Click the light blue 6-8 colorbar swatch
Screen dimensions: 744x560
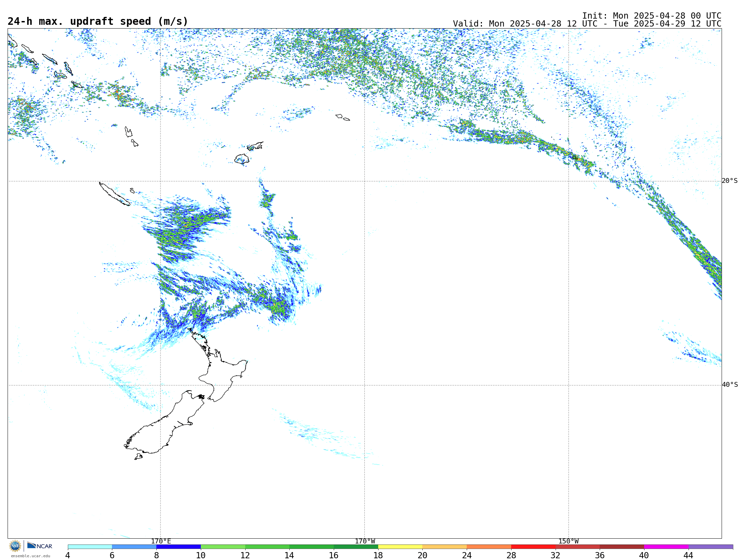pos(134,547)
